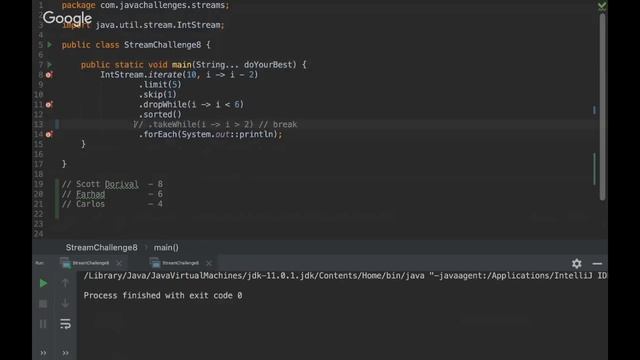The image size is (640, 360).
Task: Click 'main(String... doYourBest)' in the method signature
Action: (x=234, y=65)
